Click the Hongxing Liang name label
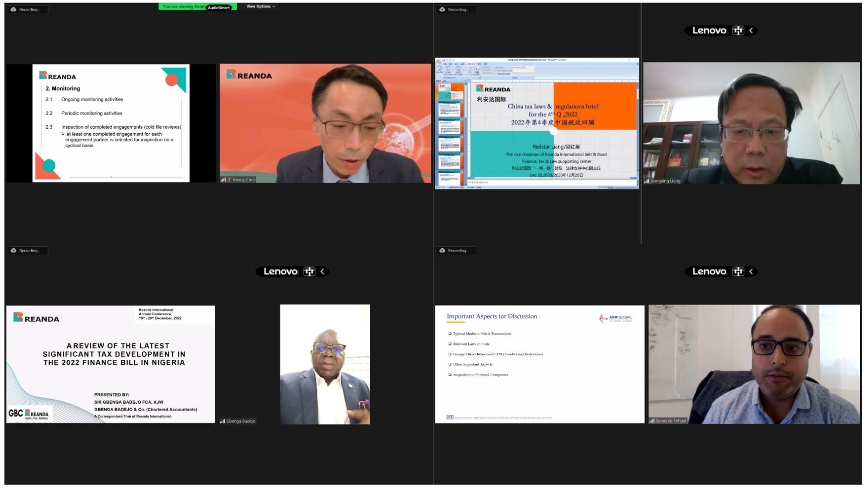Viewport: 868px width, 488px height. [665, 181]
